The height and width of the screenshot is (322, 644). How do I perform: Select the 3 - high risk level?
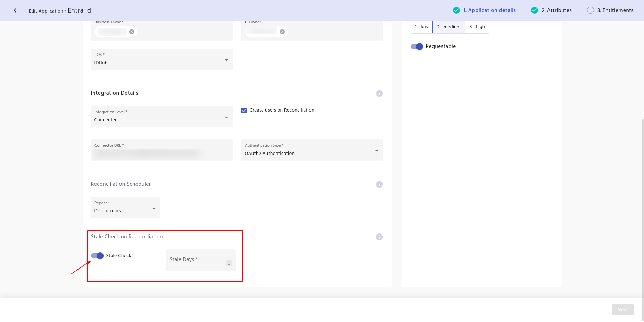point(477,27)
